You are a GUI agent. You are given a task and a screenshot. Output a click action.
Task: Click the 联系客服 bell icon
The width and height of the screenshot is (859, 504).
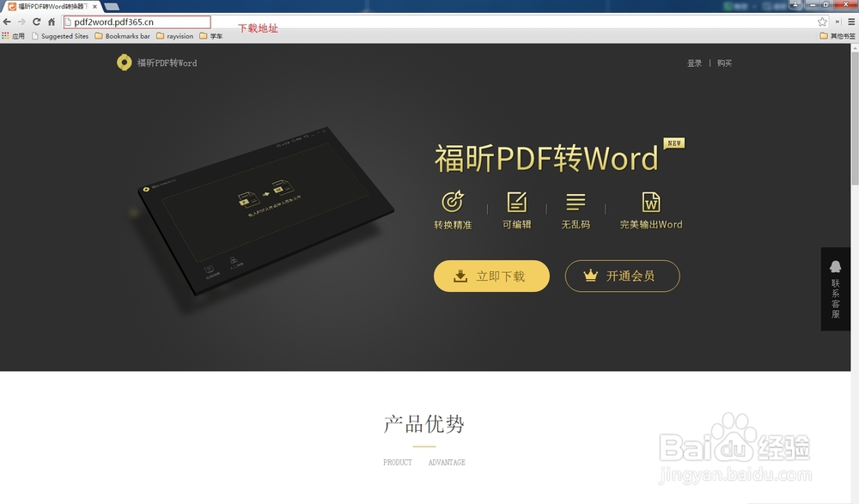coord(836,267)
